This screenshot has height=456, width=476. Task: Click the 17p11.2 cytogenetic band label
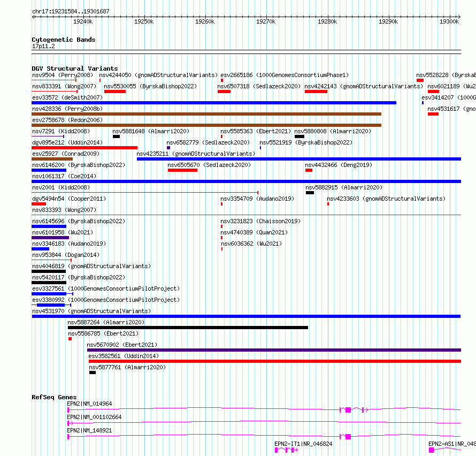point(43,46)
